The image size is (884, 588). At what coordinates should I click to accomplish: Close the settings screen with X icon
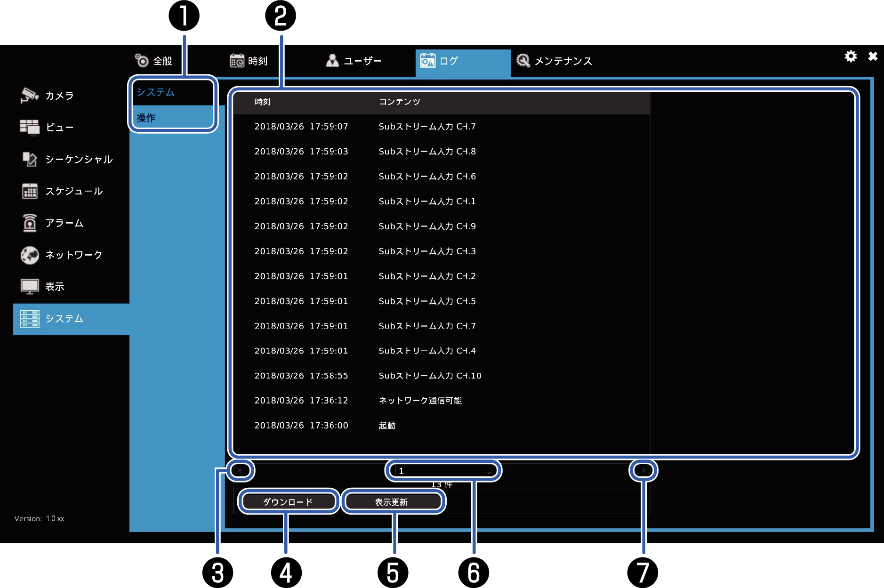click(873, 56)
